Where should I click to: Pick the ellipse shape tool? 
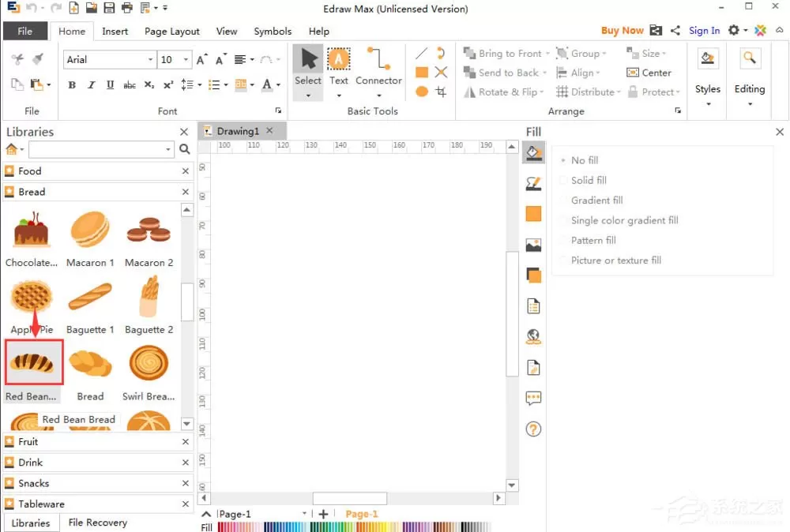pyautogui.click(x=422, y=92)
